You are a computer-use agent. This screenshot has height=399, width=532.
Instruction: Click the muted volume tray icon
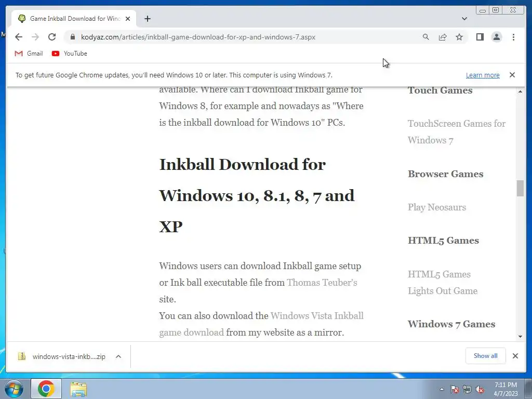click(x=480, y=389)
